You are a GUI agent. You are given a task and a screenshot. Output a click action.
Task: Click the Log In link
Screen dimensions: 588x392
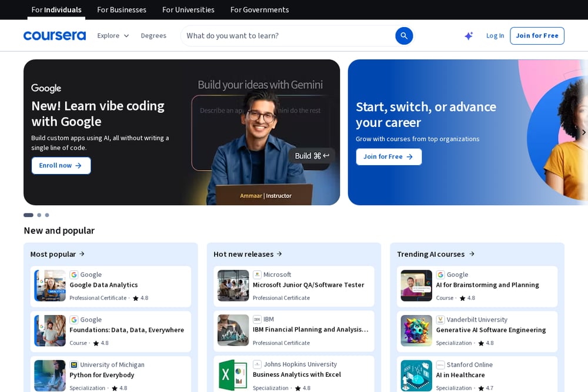pyautogui.click(x=495, y=36)
